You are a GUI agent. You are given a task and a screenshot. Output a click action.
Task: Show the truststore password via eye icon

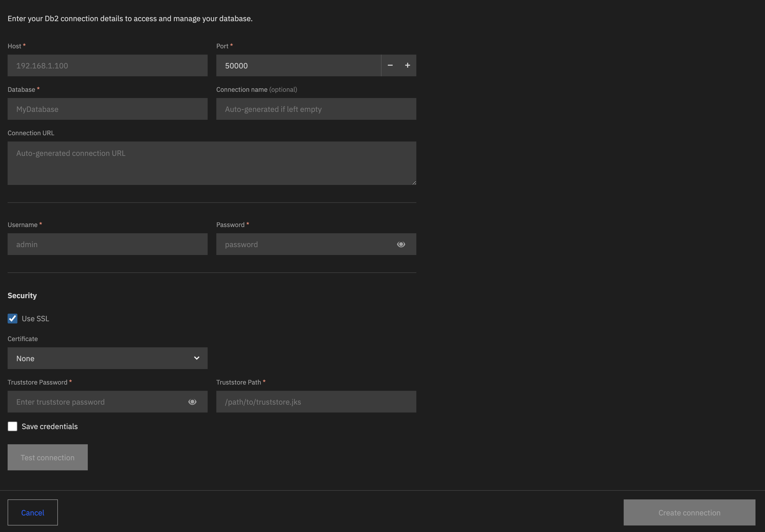(x=193, y=402)
